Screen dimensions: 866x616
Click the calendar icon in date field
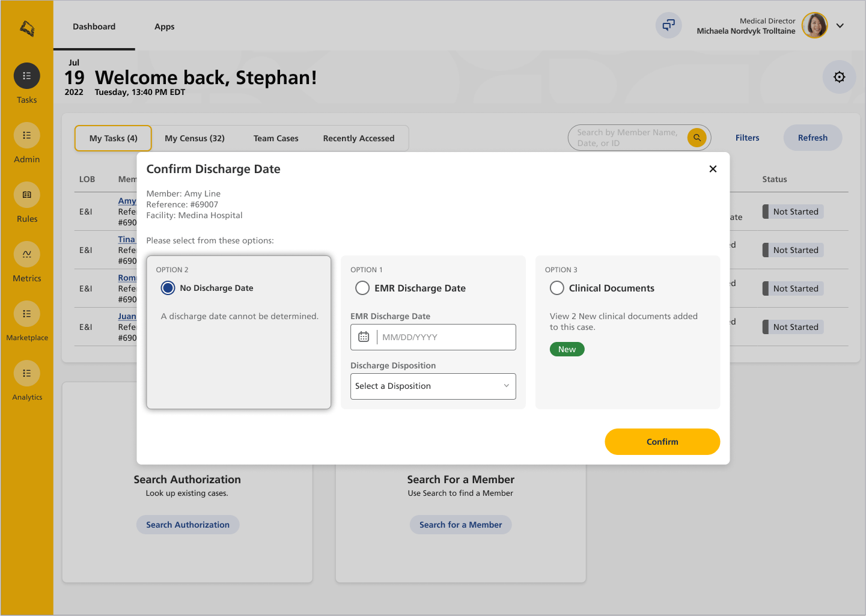pos(364,337)
